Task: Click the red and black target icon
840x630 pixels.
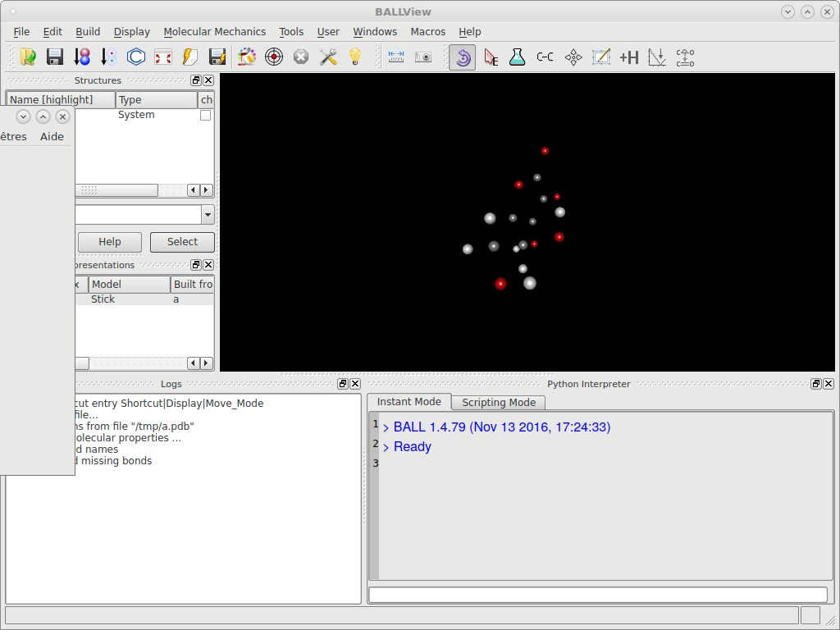Action: click(274, 57)
